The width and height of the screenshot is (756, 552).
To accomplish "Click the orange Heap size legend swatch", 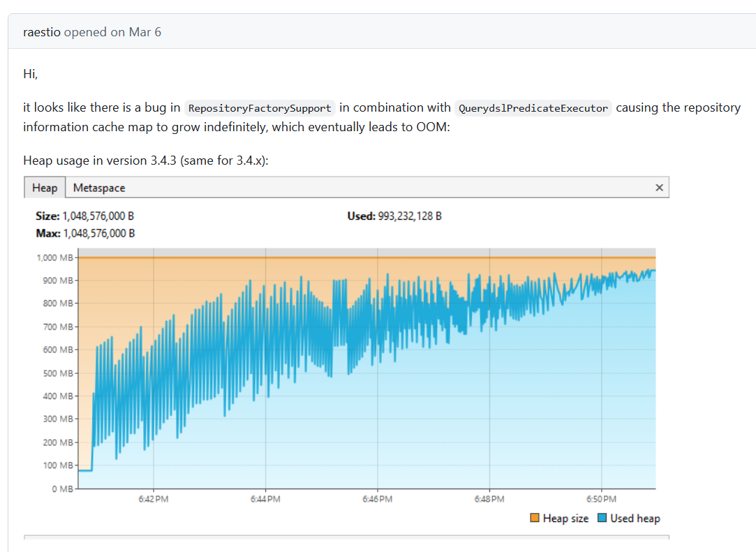I will (535, 519).
